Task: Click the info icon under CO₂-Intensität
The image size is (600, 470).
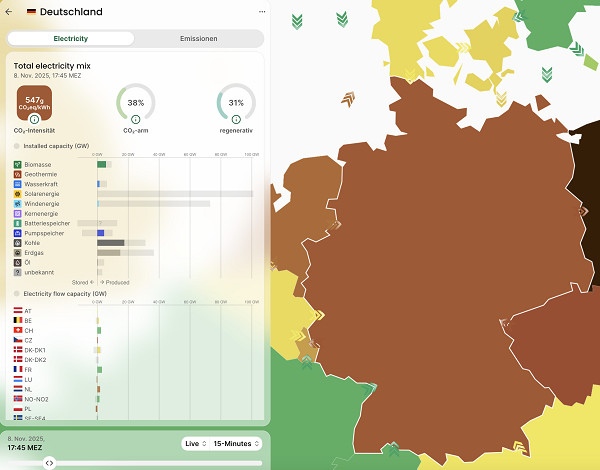Action: tap(34, 120)
